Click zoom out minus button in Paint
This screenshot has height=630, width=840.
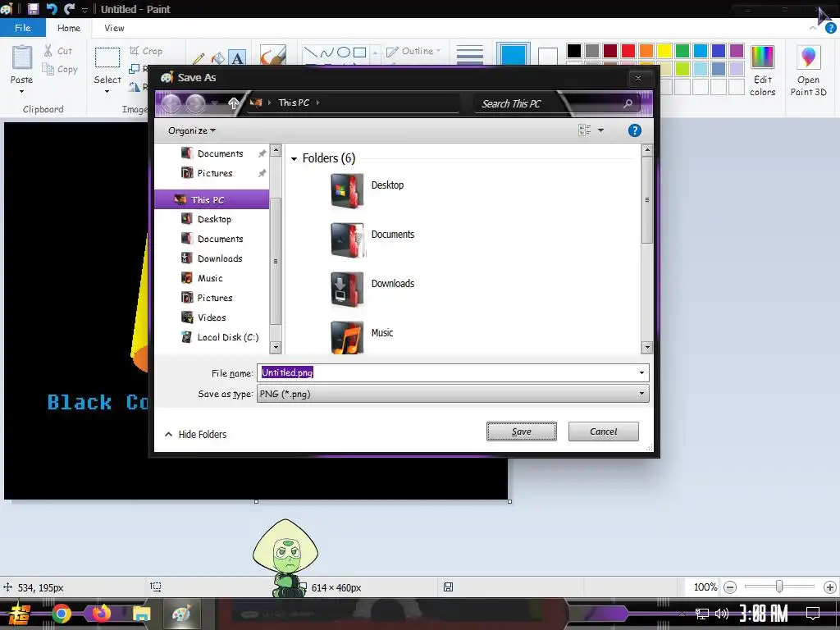729,587
